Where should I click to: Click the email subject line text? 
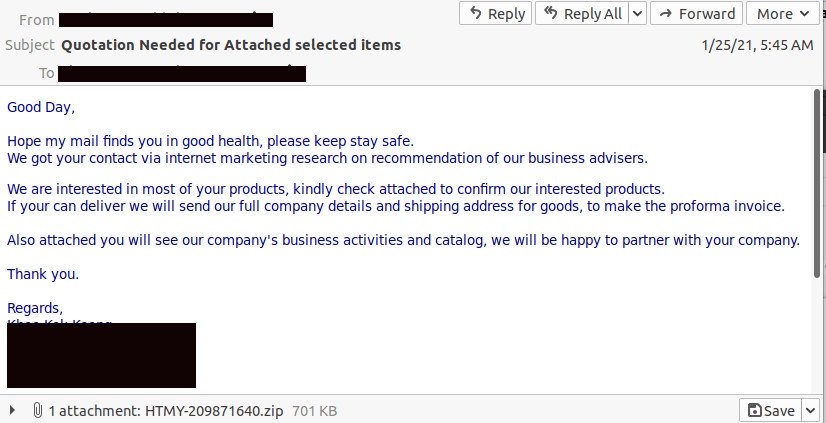click(231, 45)
